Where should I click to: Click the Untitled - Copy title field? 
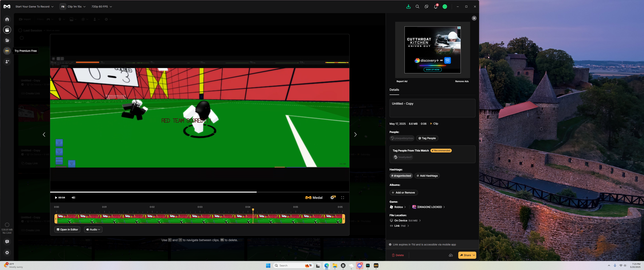[x=432, y=108]
